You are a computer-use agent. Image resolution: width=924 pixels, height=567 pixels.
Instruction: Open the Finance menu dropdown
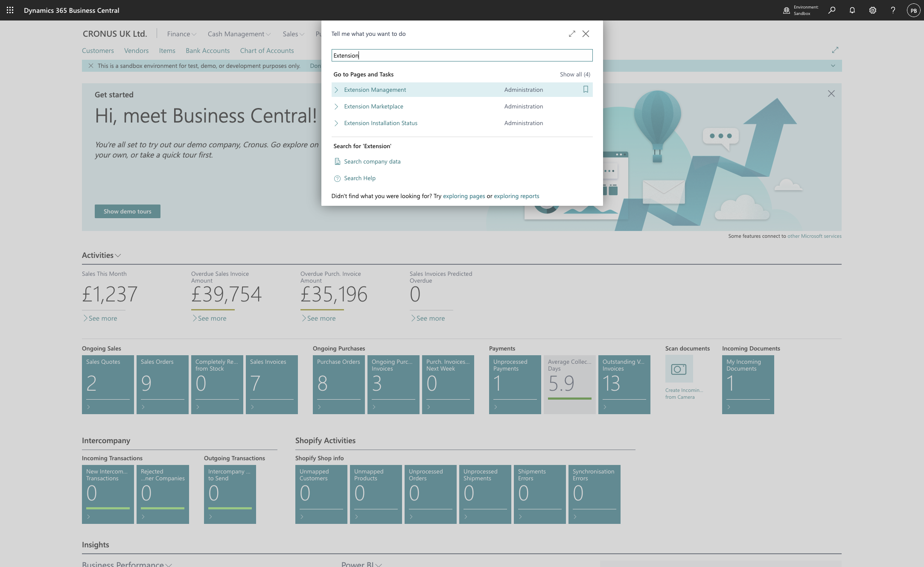click(x=181, y=34)
